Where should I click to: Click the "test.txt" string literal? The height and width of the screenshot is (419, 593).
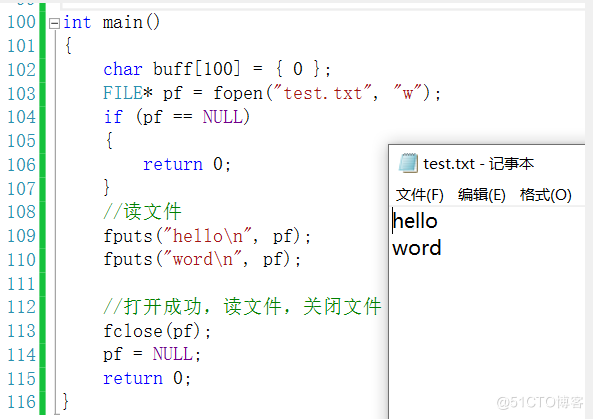click(322, 92)
